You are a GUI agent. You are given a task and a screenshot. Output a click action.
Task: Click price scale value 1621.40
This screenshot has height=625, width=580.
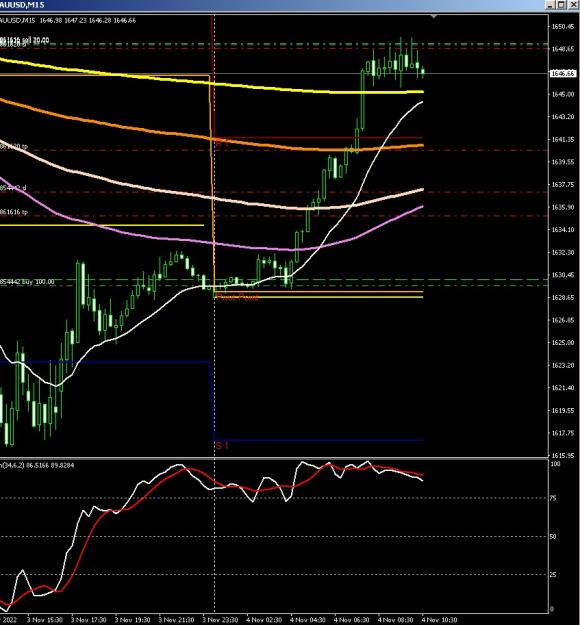[563, 387]
